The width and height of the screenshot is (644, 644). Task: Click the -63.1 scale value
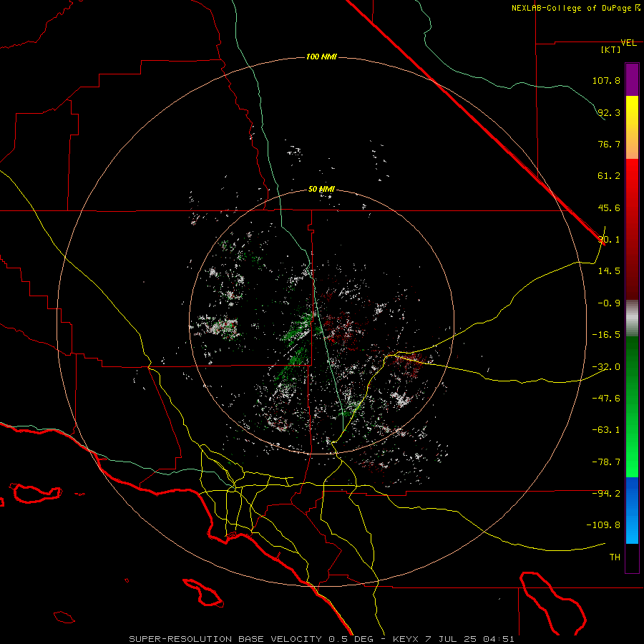point(606,430)
